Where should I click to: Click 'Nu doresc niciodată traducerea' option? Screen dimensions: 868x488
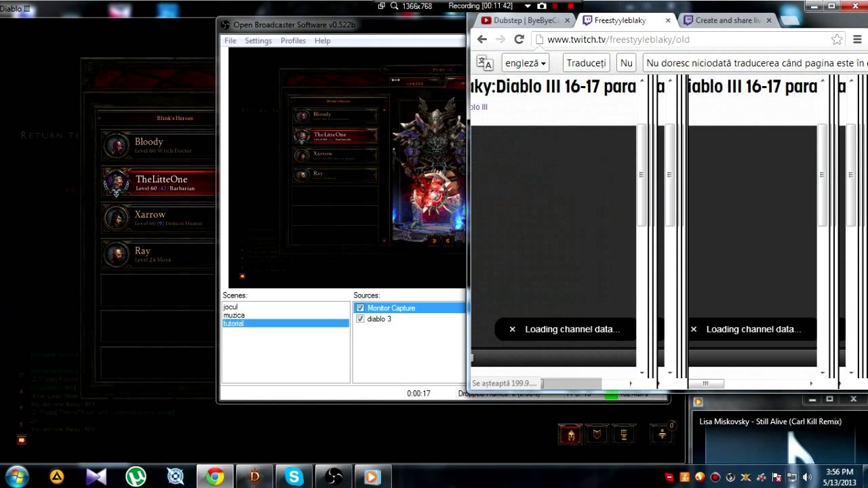[755, 63]
